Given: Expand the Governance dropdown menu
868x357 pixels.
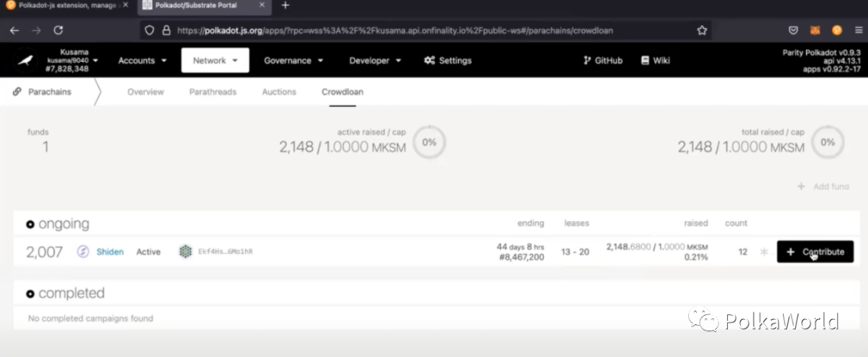Looking at the screenshot, I should 293,60.
